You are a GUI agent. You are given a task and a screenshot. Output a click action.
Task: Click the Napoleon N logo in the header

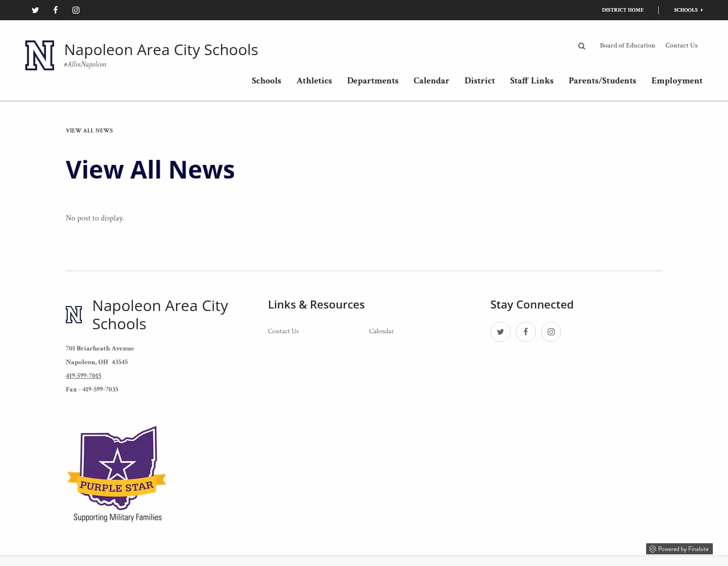(39, 55)
